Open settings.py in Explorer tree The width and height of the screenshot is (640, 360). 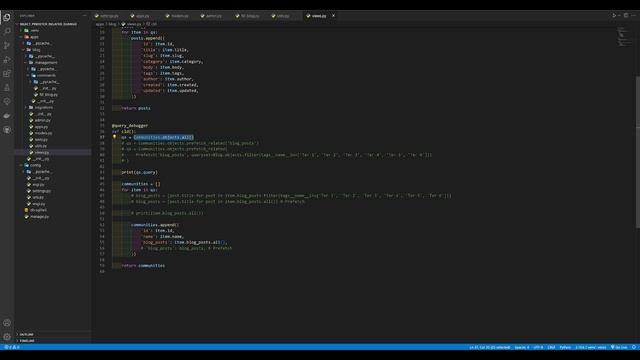(x=41, y=191)
